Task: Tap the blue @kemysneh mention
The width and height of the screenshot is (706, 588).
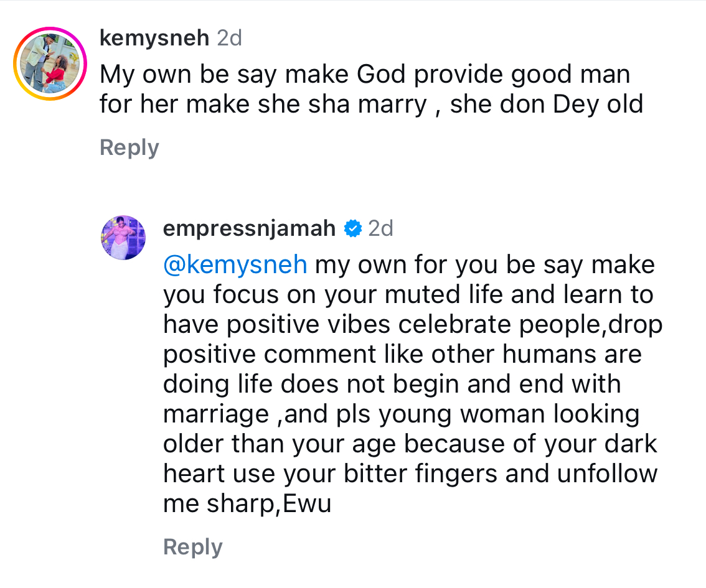Action: 235,265
